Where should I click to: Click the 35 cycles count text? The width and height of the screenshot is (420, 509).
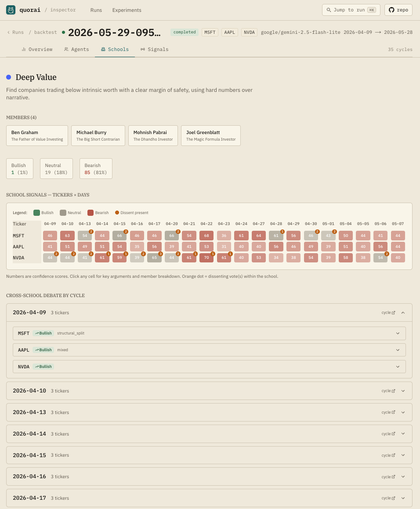coord(400,50)
